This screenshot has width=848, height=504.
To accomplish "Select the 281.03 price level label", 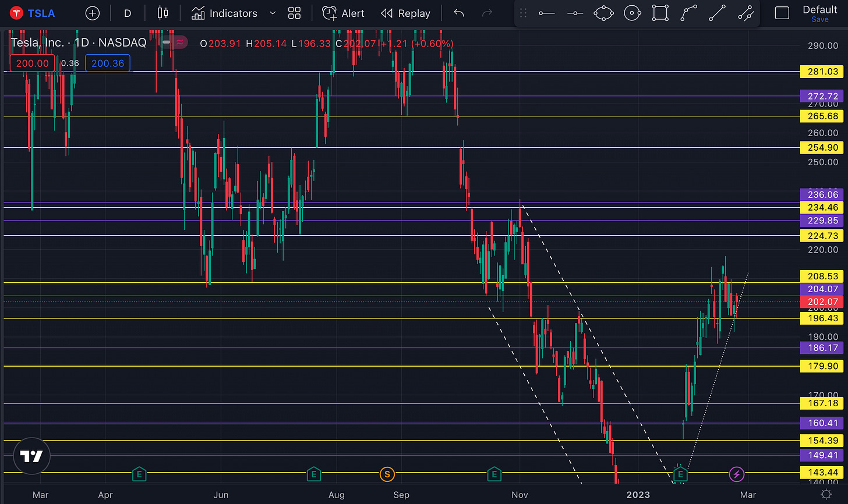I will (823, 72).
